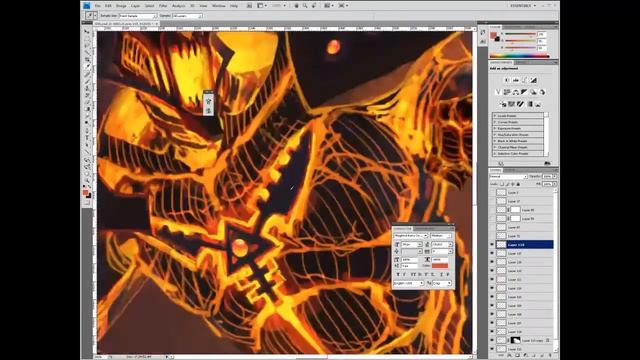Hide the layer with black mask thumbnail

coord(492,340)
